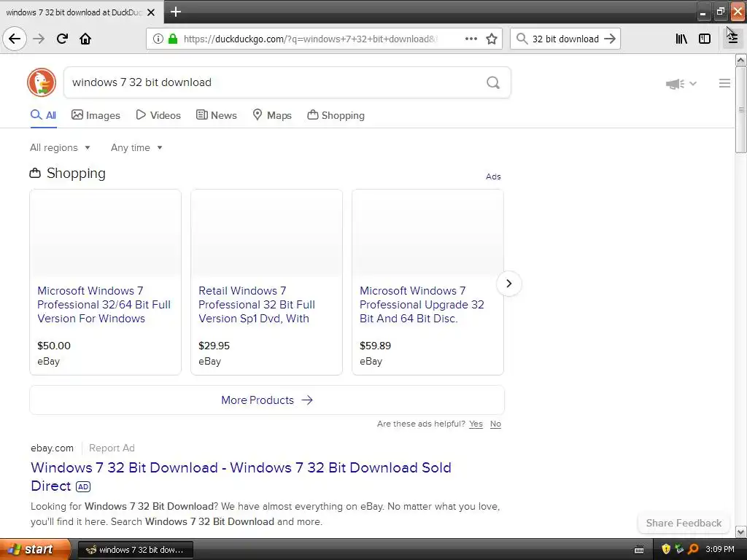
Task: Open DuckDuckGo side menu hamburger
Action: (x=724, y=83)
